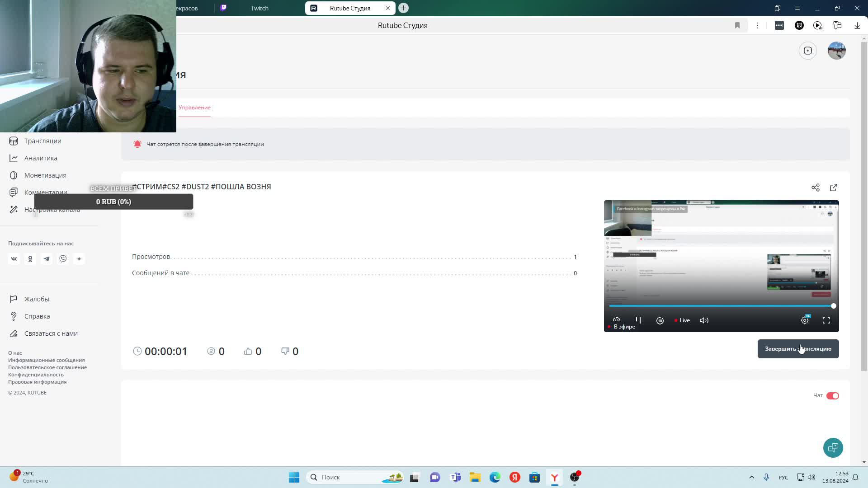Click the add video icon in header
The image size is (868, 488).
click(x=808, y=51)
